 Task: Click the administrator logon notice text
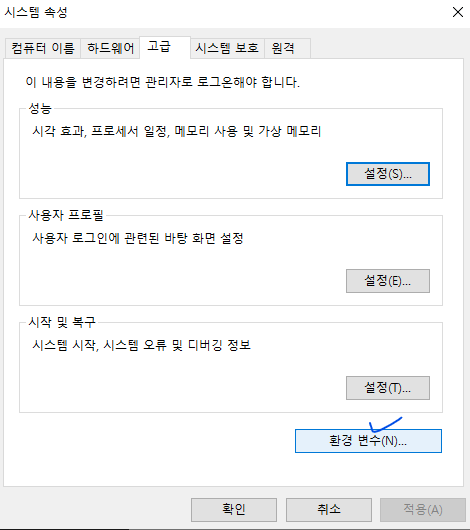(163, 82)
